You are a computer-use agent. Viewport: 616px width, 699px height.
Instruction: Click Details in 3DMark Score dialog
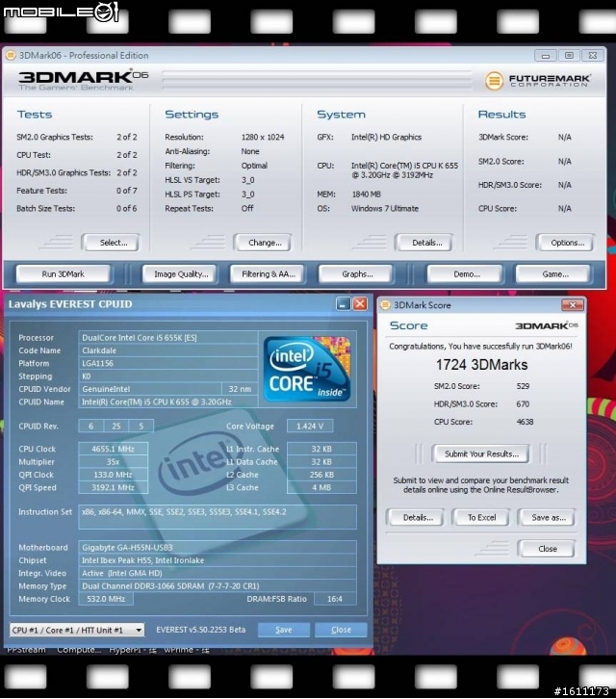(418, 518)
